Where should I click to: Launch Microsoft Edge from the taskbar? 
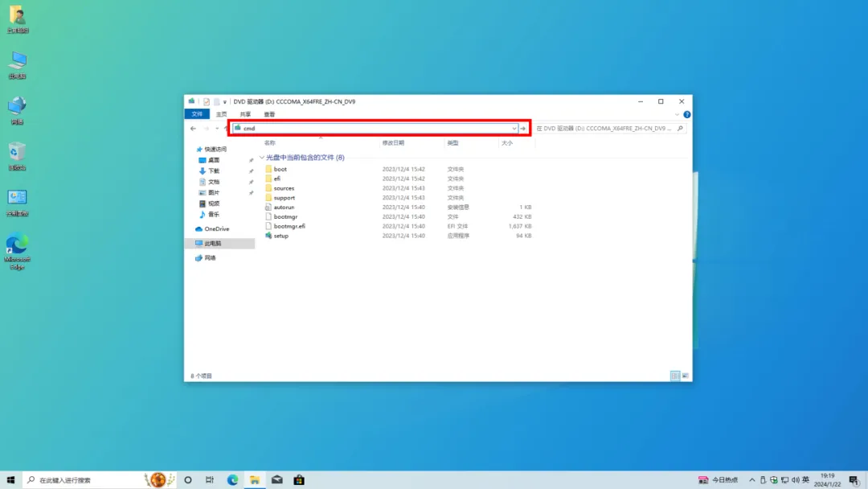click(x=232, y=479)
